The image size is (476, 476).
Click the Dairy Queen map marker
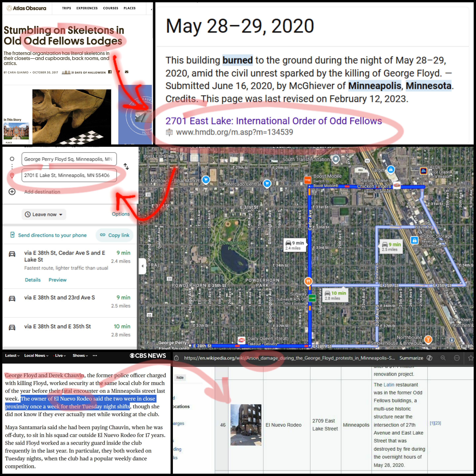[241, 340]
